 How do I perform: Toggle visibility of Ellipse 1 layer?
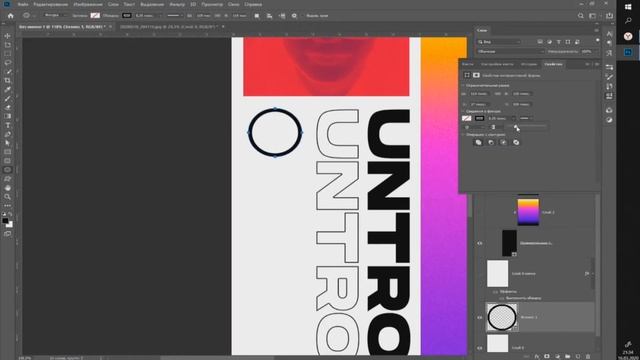tap(480, 317)
